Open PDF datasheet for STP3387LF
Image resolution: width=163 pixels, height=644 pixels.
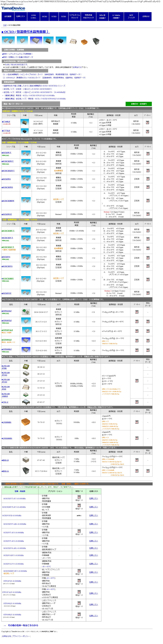[137, 322]
